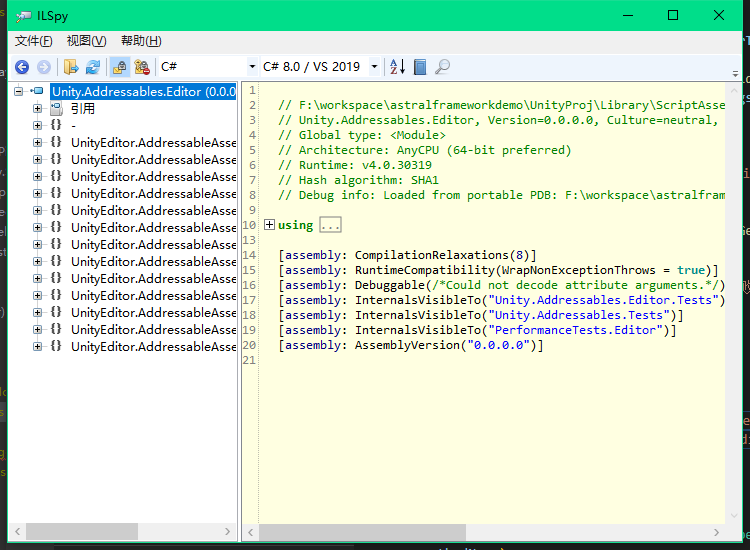Open the toolbar overflow arrow
The width and height of the screenshot is (750, 550).
735,74
